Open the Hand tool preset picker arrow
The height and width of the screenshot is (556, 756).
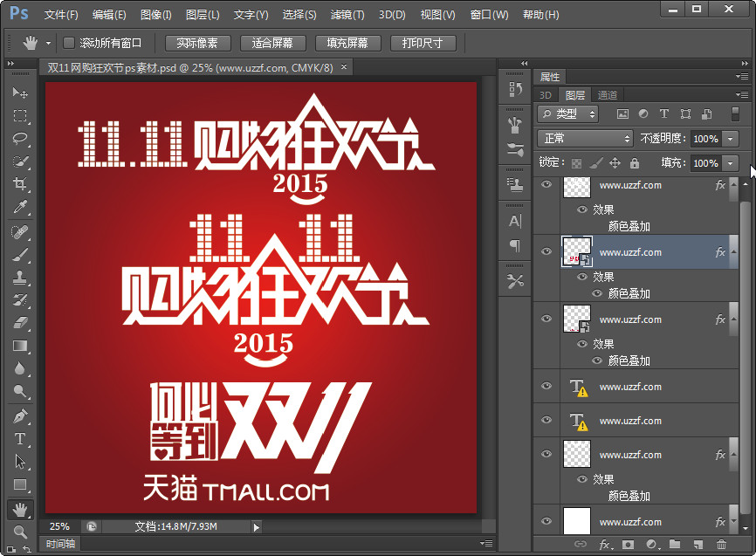click(x=48, y=44)
